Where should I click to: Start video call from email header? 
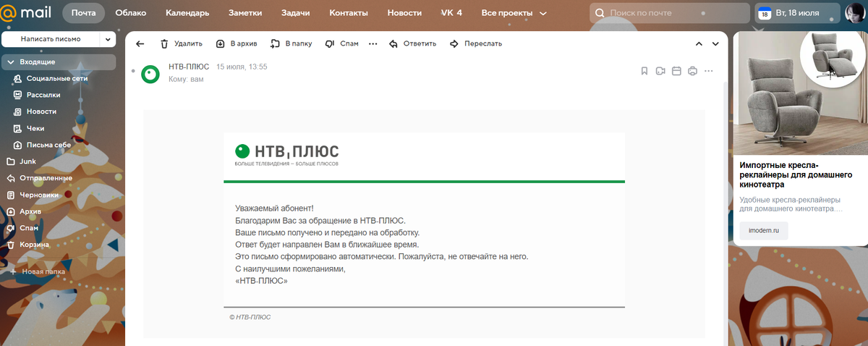[x=660, y=71]
